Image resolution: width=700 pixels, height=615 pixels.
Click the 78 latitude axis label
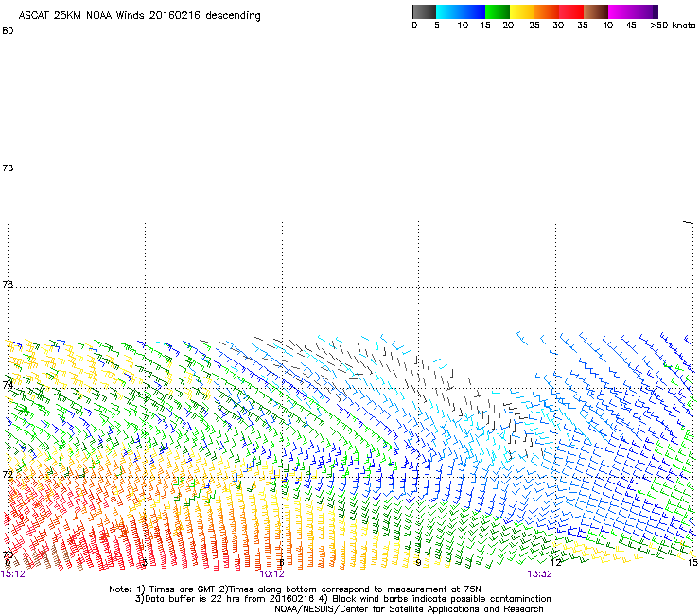click(x=8, y=168)
